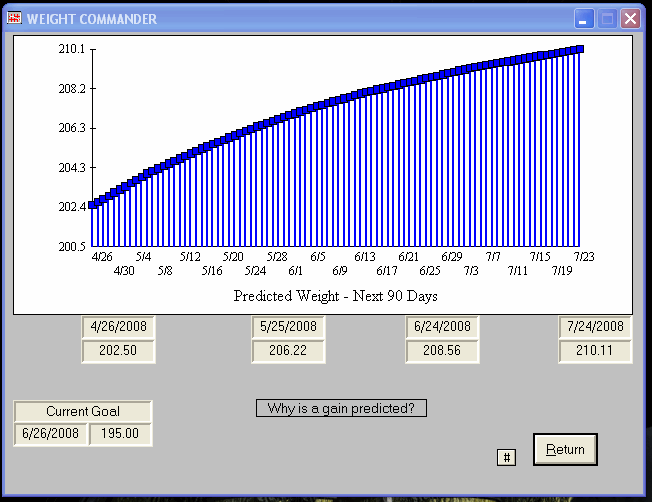Minimize the Weight Commander window
Image resolution: width=652 pixels, height=502 pixels.
pos(585,19)
